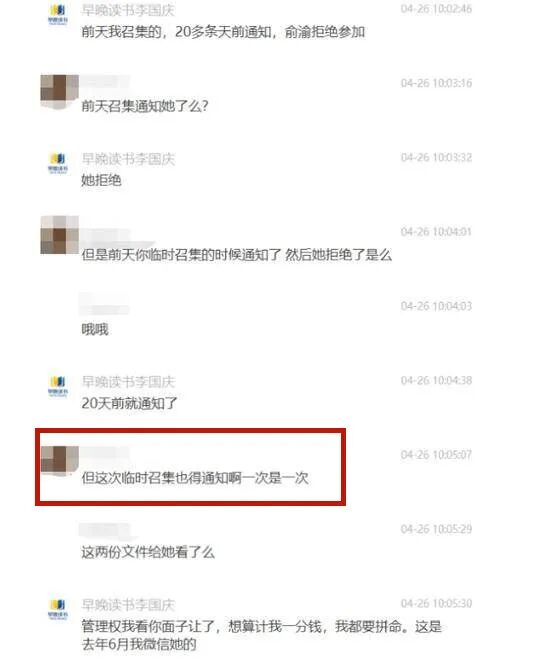The height and width of the screenshot is (666, 550).
Task: Select message 前天召集通知她了么?
Action: pyautogui.click(x=145, y=106)
